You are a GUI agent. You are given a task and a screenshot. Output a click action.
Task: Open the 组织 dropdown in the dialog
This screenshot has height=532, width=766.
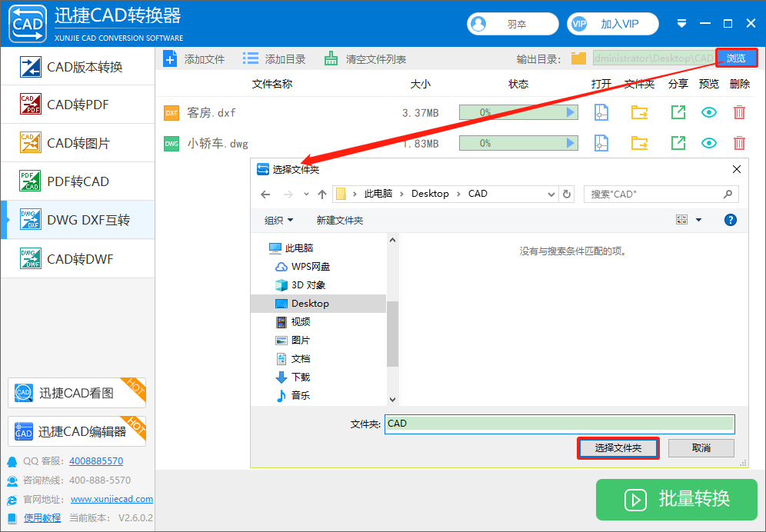coord(278,220)
